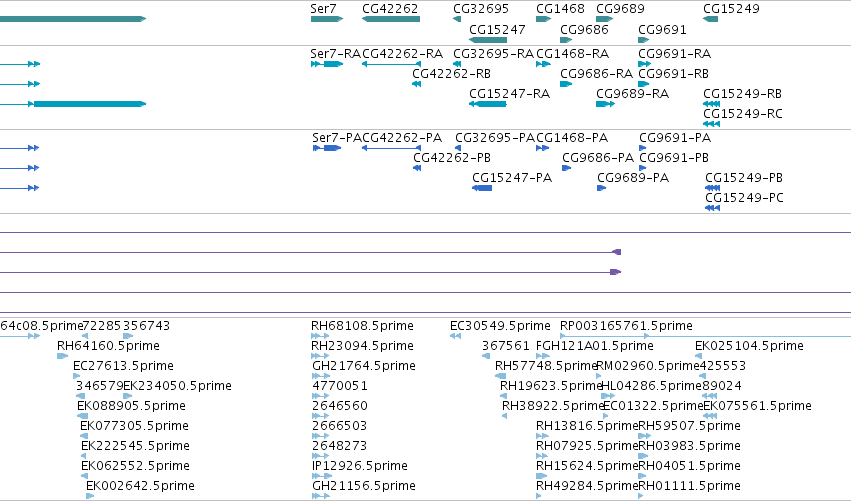Select the CG9691 gene label

tap(663, 29)
